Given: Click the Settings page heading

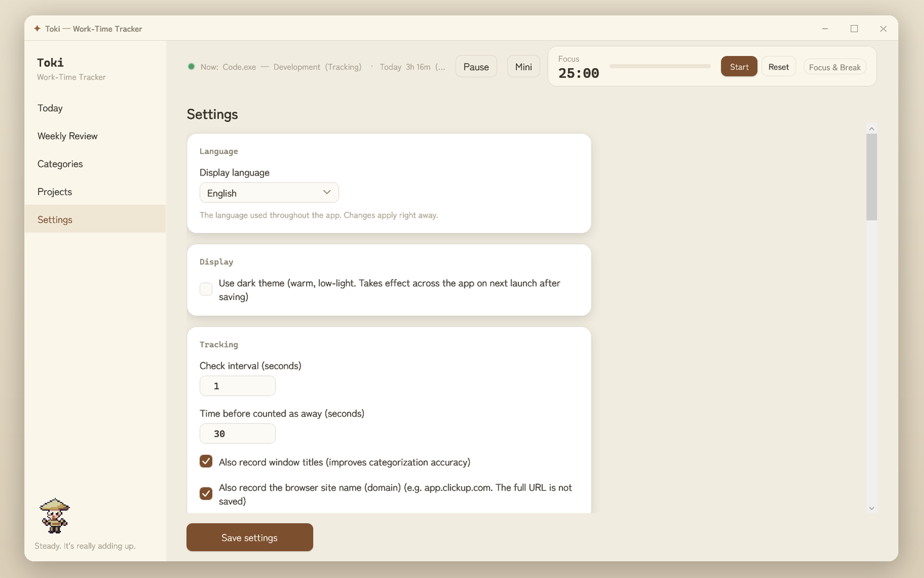Looking at the screenshot, I should click(212, 114).
